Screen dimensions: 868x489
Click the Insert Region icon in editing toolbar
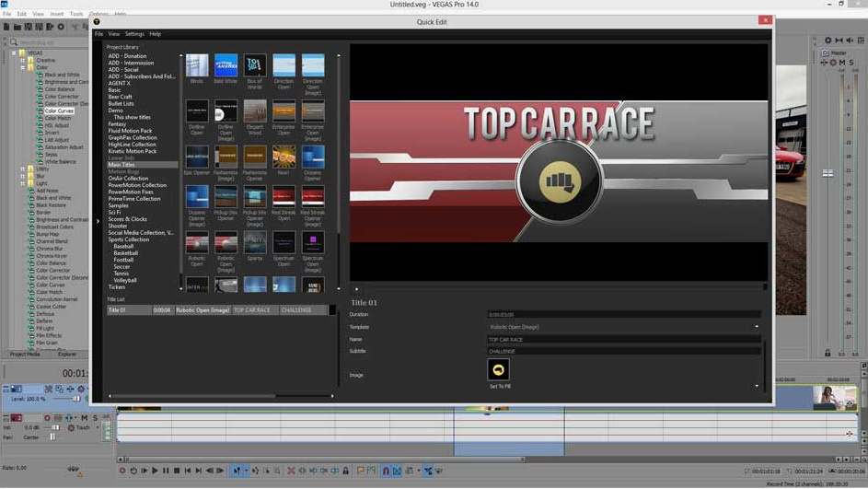coord(372,471)
